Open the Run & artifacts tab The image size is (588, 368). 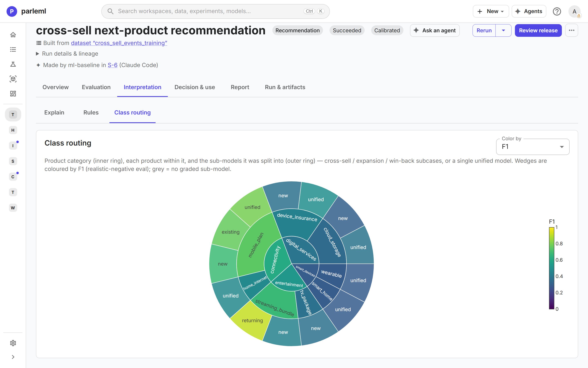click(285, 87)
